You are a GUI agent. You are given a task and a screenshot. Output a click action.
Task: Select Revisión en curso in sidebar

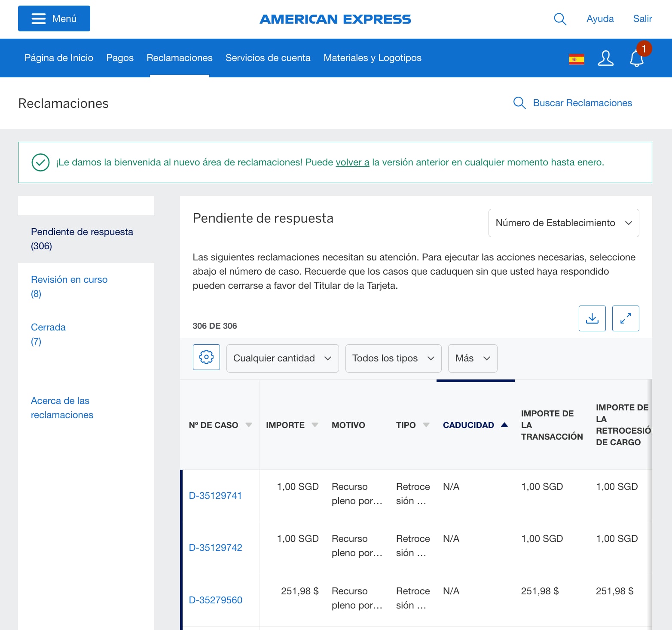pyautogui.click(x=69, y=280)
